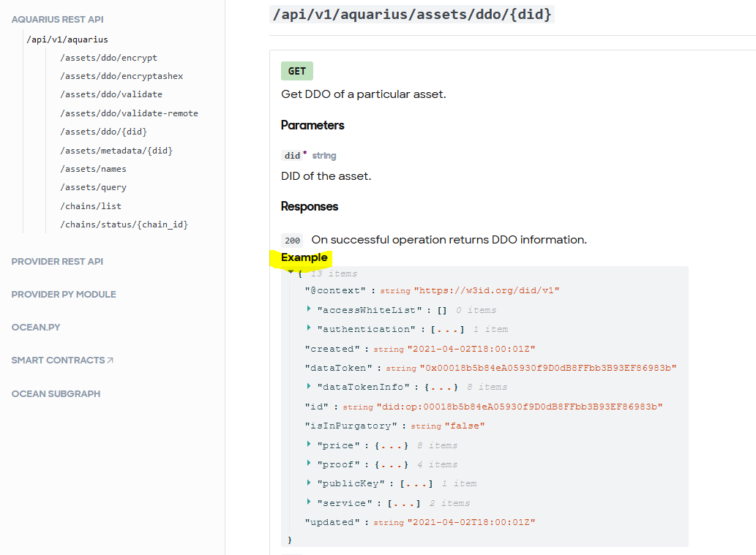The width and height of the screenshot is (756, 555).
Task: Select /assets/query in the sidebar
Action: click(x=93, y=187)
